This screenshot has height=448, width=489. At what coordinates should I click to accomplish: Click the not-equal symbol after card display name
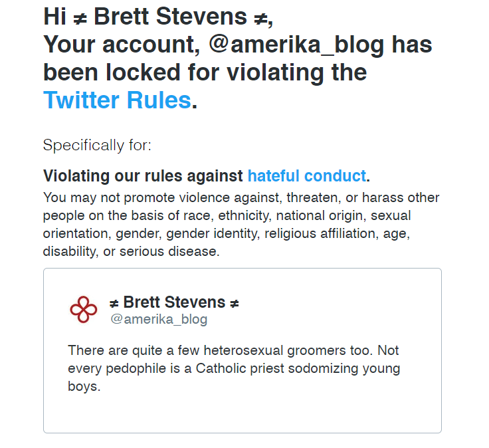(x=235, y=303)
